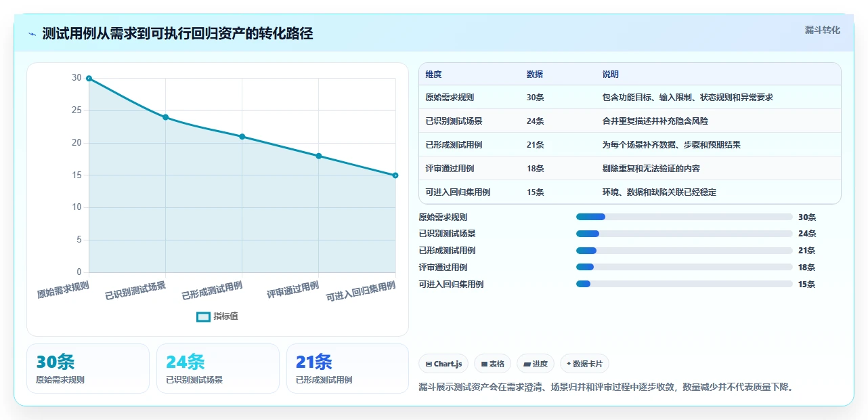
Task: Click the description 合并重复描述并补充隐含风险
Action: coord(655,121)
